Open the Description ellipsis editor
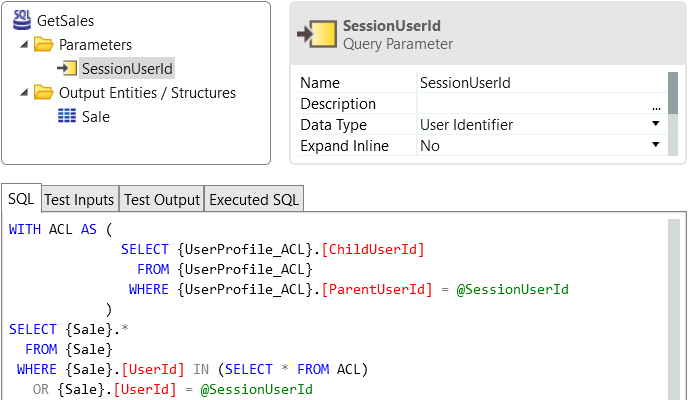 pos(656,106)
